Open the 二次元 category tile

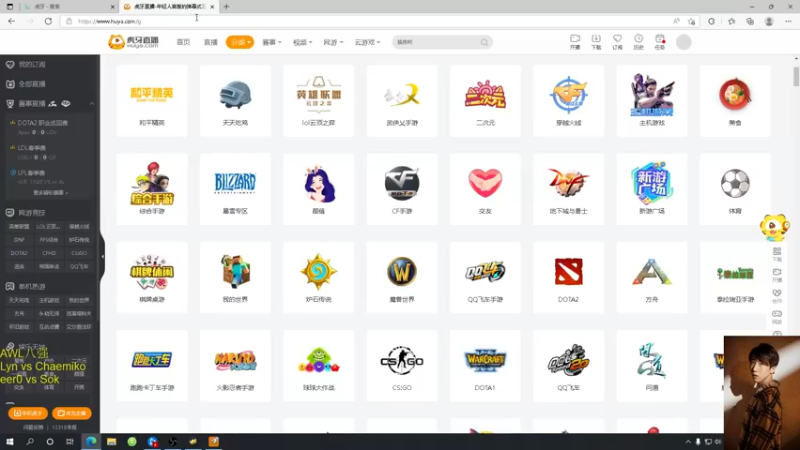(x=485, y=101)
